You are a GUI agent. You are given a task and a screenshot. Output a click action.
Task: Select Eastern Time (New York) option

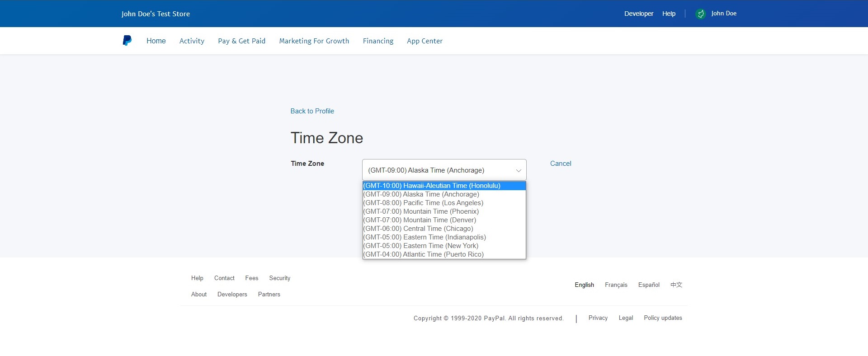point(420,246)
